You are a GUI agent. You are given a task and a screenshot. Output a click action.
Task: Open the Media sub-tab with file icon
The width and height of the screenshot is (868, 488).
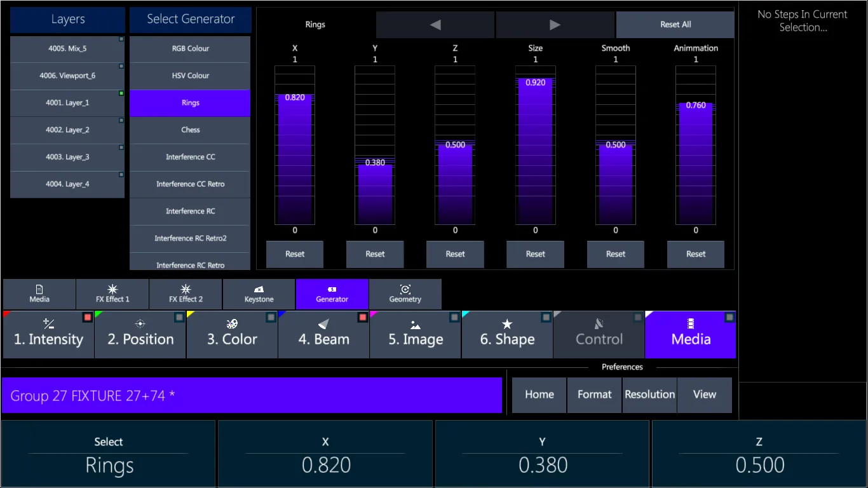[x=39, y=294]
